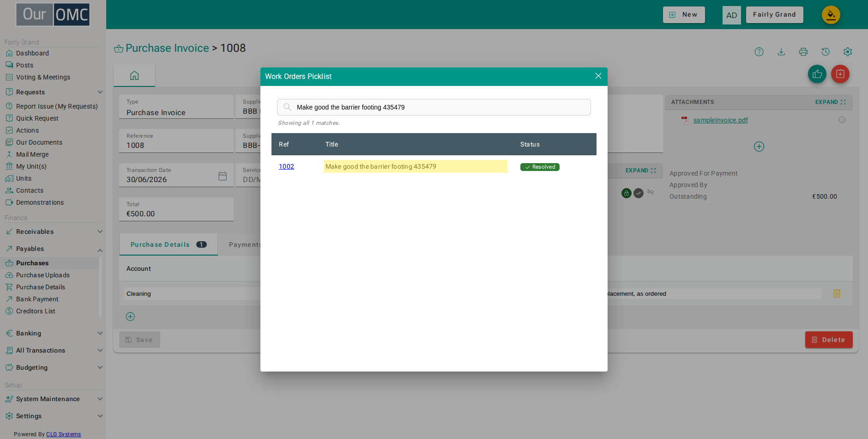Open Creditors List in sidebar
This screenshot has width=868, height=439.
pos(36,311)
